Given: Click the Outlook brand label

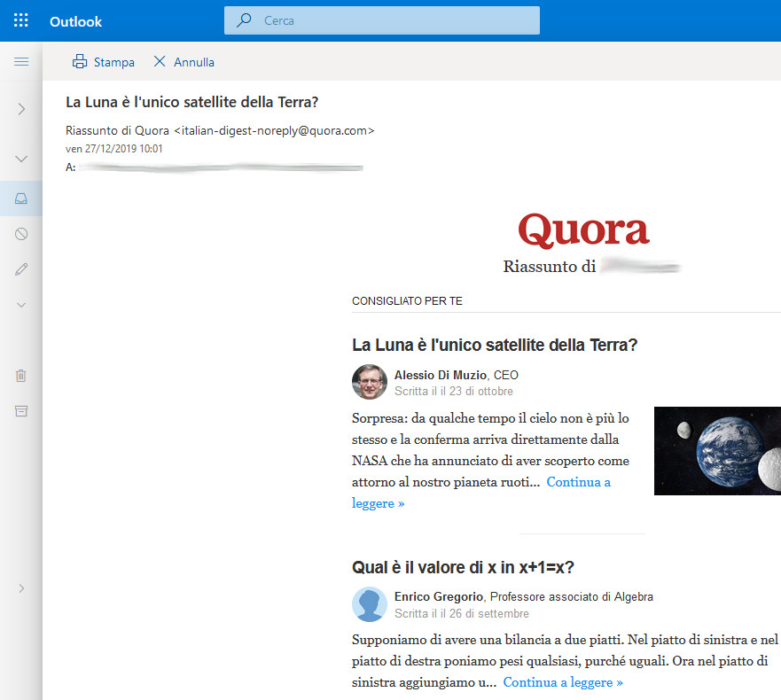Looking at the screenshot, I should point(75,21).
